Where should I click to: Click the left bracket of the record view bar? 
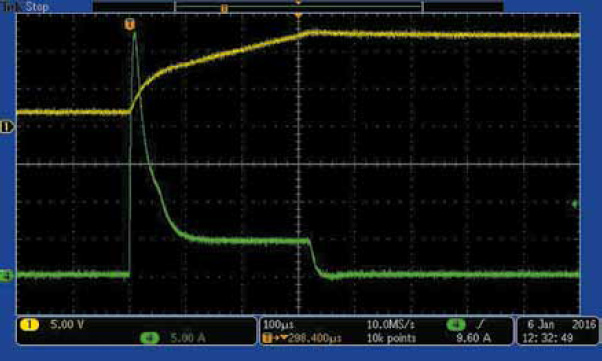[175, 7]
